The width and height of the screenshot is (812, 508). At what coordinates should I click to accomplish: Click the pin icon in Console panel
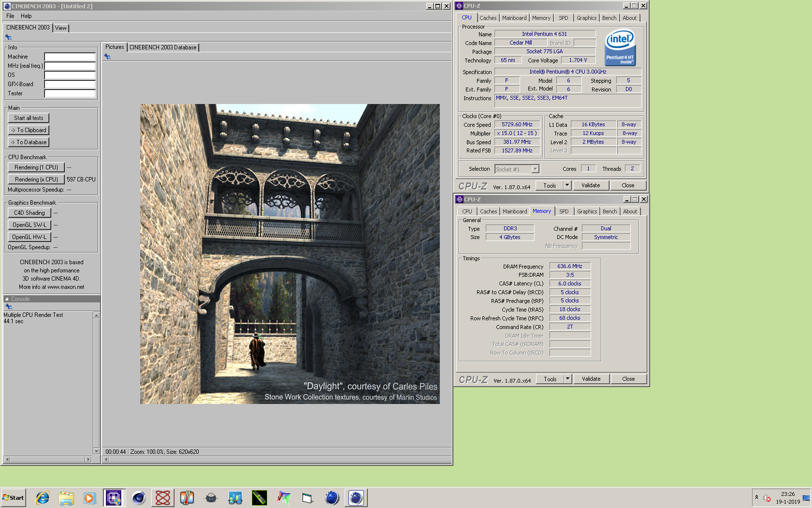[x=8, y=307]
